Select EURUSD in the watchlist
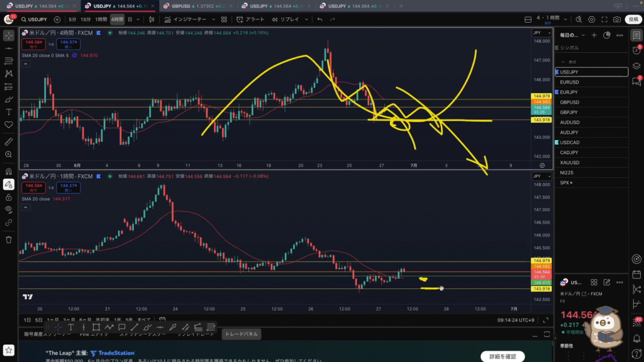644x362 pixels. coord(591,82)
